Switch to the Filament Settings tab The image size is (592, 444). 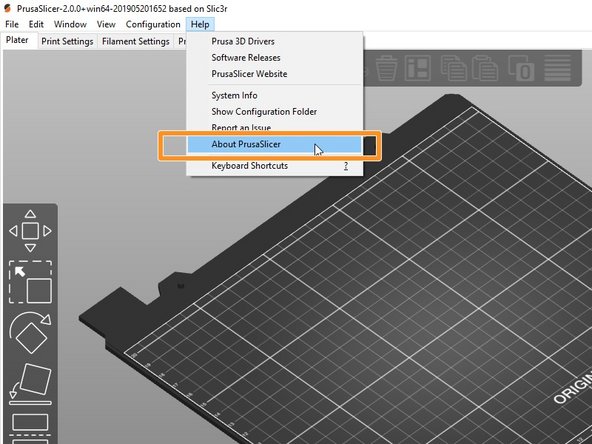click(136, 41)
